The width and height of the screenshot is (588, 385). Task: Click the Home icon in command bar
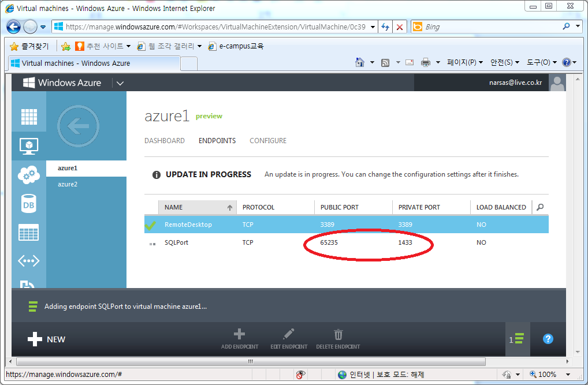coord(360,62)
